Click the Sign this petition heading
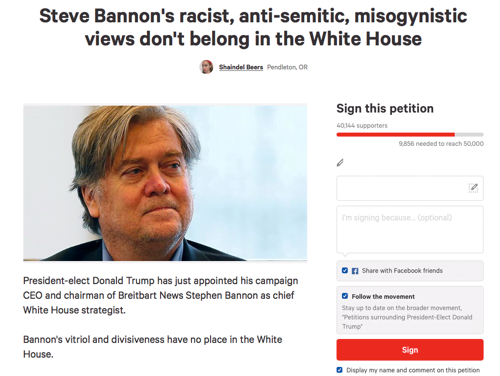 tap(385, 108)
